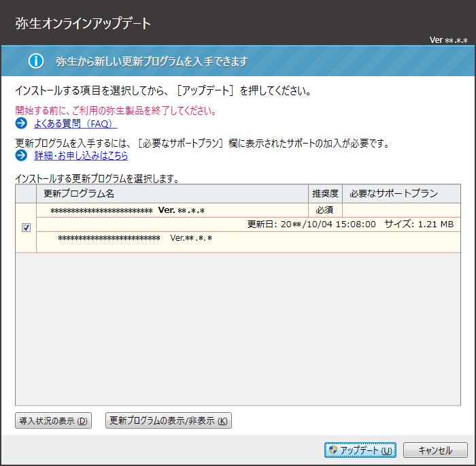Viewport: 476px width, 466px height.
Task: Click the 更新プログラムの表示/非表示 (K) button
Action: point(169,420)
